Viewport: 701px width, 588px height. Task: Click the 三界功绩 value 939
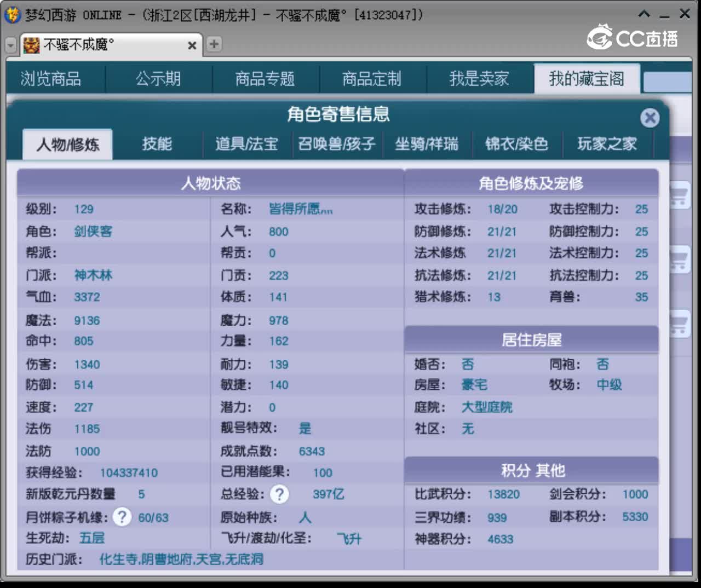[x=497, y=517]
